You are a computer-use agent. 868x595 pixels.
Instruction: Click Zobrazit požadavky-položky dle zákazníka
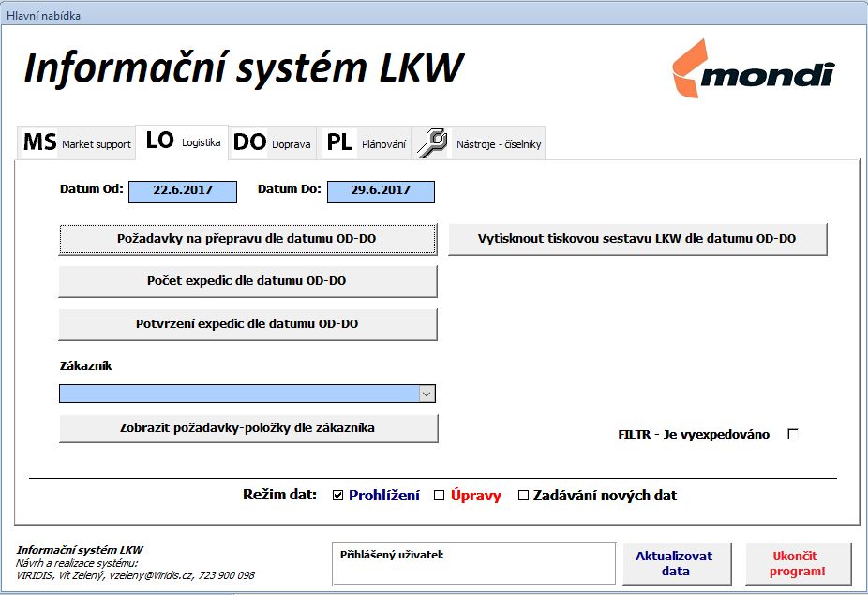pos(247,428)
